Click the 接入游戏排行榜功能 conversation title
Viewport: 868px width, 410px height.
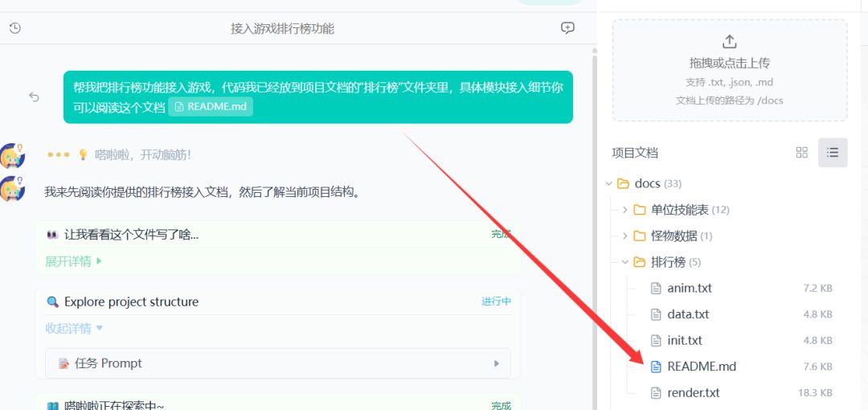point(282,29)
